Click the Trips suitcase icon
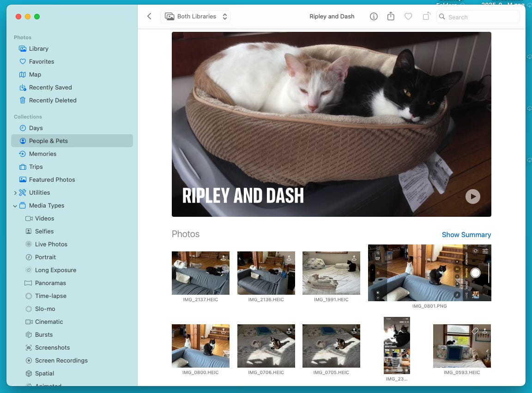The width and height of the screenshot is (532, 393). point(23,167)
